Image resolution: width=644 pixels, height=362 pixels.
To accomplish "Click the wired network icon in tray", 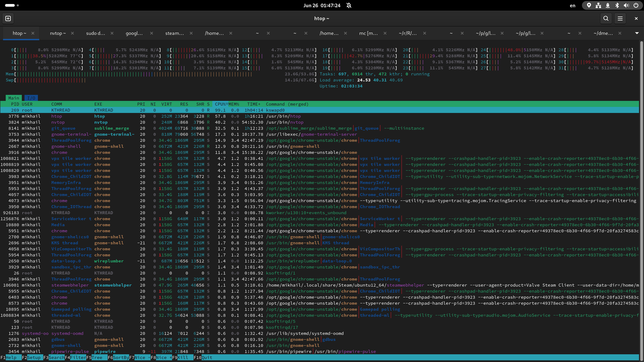I will 599,5.
